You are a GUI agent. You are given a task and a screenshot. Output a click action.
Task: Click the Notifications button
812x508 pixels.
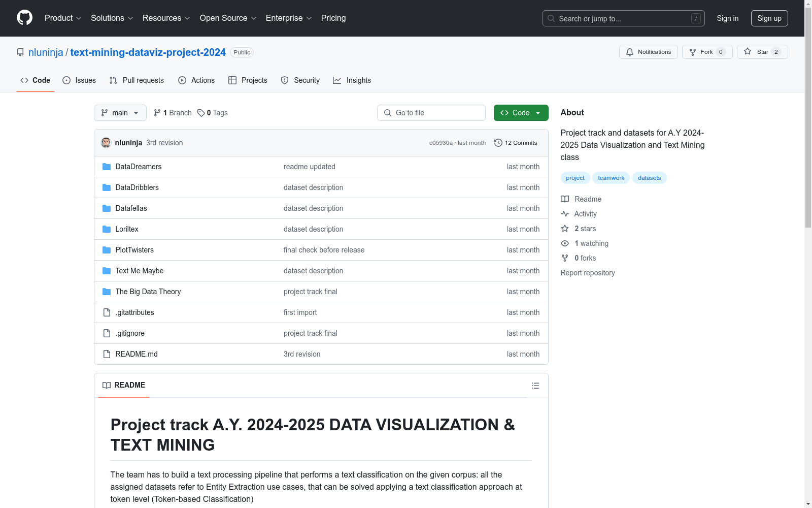[649, 52]
